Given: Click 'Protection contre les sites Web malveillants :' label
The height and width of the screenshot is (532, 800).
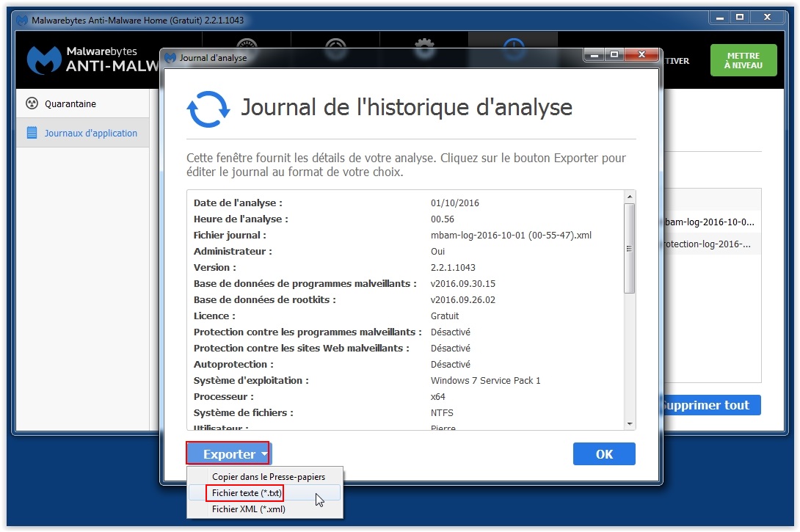Looking at the screenshot, I should pos(302,348).
